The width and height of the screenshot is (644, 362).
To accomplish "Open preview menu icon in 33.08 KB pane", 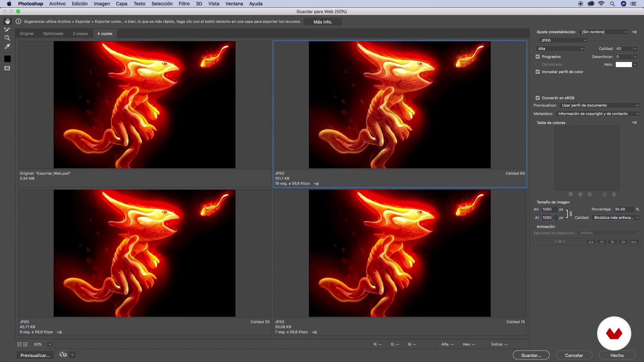I will [314, 332].
